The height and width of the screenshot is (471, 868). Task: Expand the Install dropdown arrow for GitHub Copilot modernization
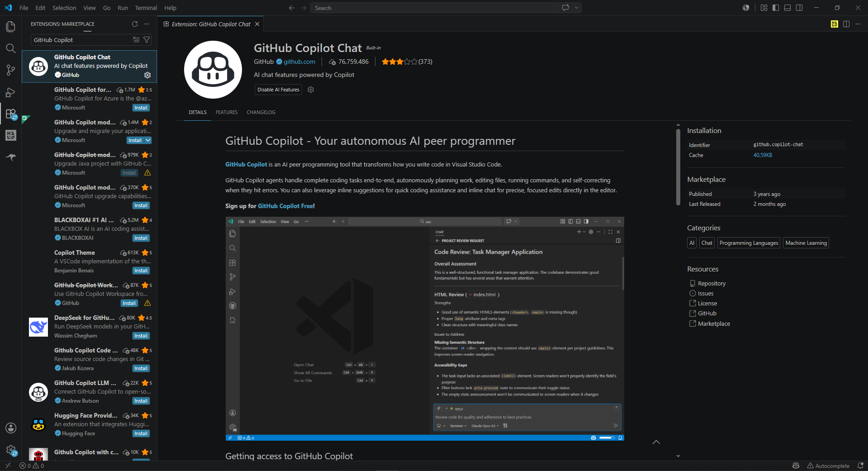148,140
